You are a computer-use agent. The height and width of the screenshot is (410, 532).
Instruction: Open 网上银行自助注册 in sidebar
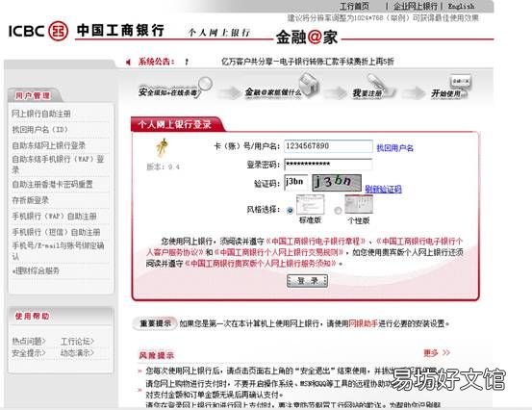point(41,114)
